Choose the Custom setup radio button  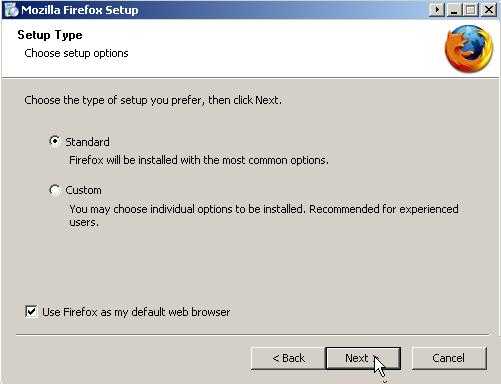(x=54, y=190)
